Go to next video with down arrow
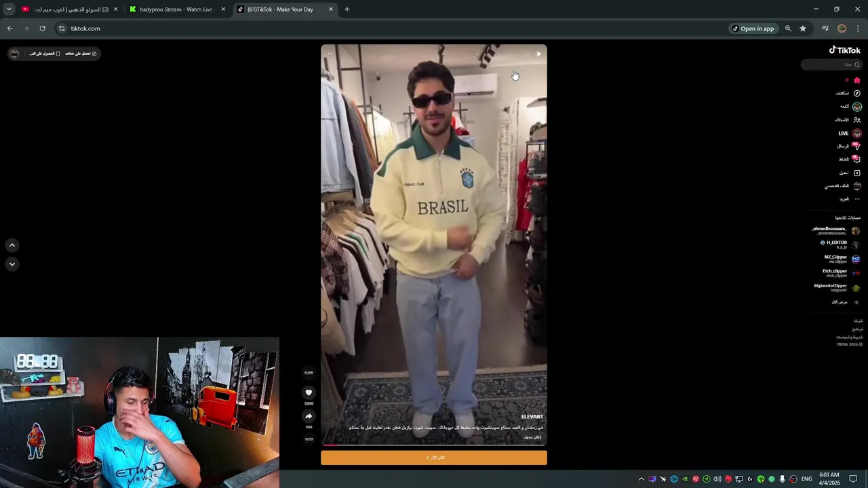This screenshot has width=868, height=488. point(12,264)
